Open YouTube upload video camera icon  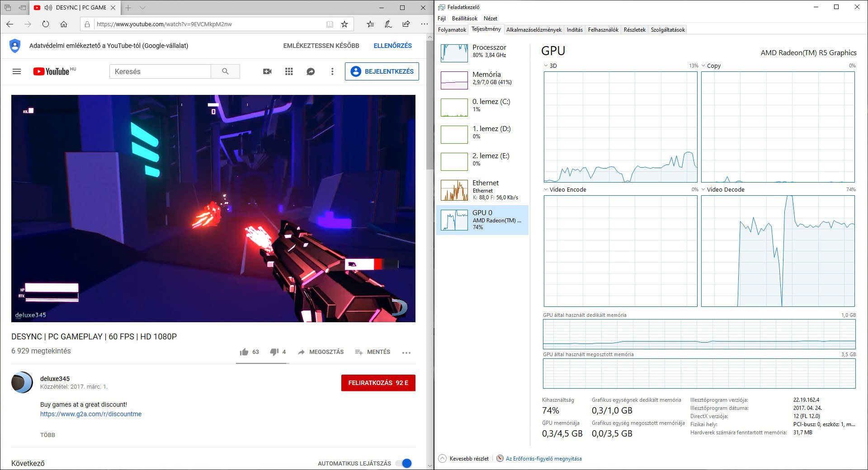point(267,71)
